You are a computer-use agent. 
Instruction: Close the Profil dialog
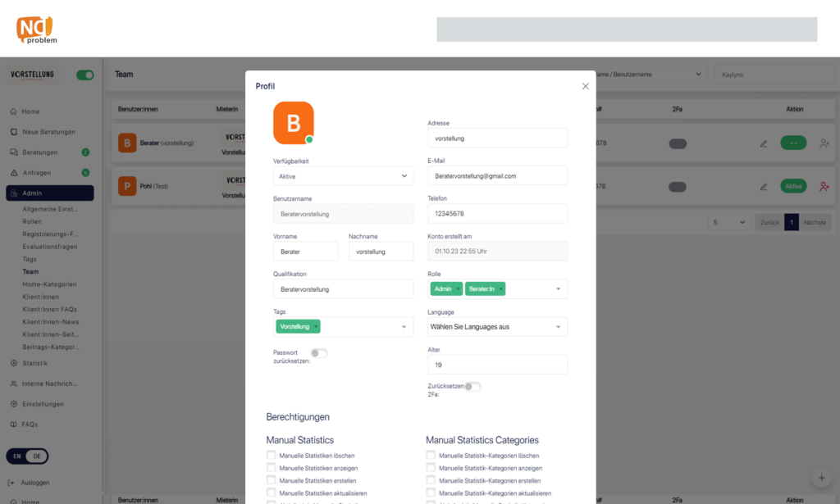[x=585, y=86]
